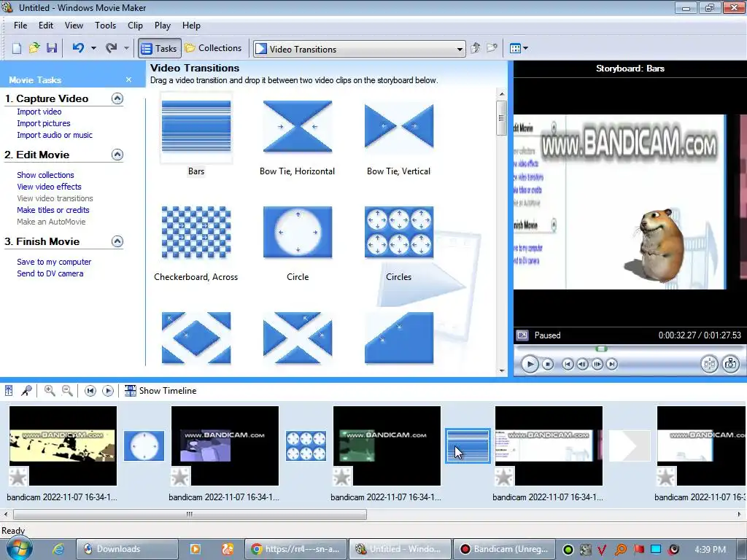
Task: Click View video effects link
Action: pos(49,187)
